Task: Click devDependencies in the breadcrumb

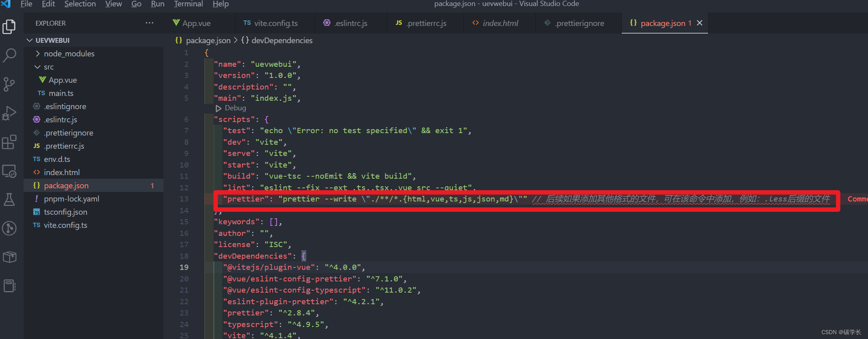Action: (x=282, y=40)
